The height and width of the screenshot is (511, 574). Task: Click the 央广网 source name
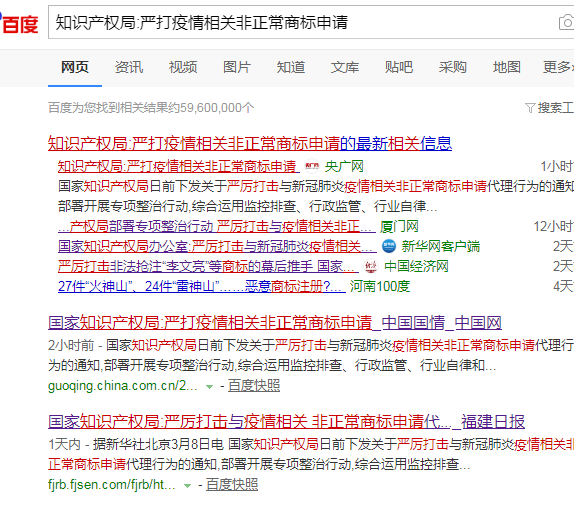tap(344, 167)
